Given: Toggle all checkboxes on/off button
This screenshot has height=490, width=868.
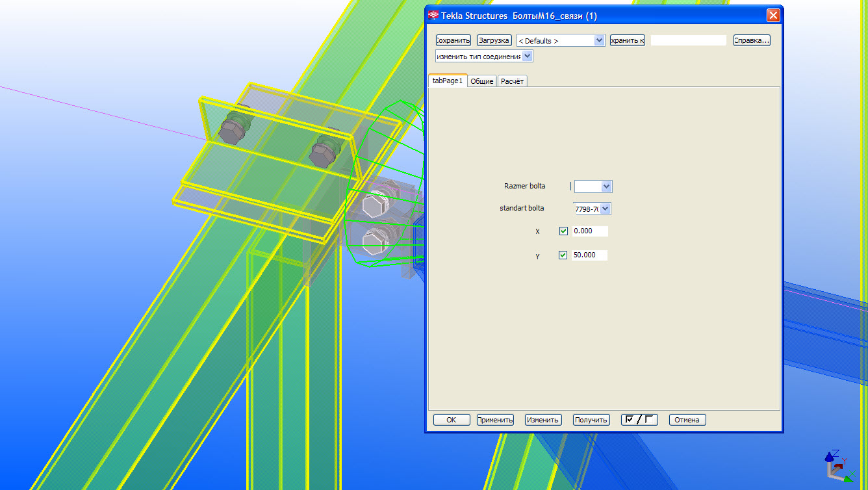Looking at the screenshot, I should click(x=639, y=420).
